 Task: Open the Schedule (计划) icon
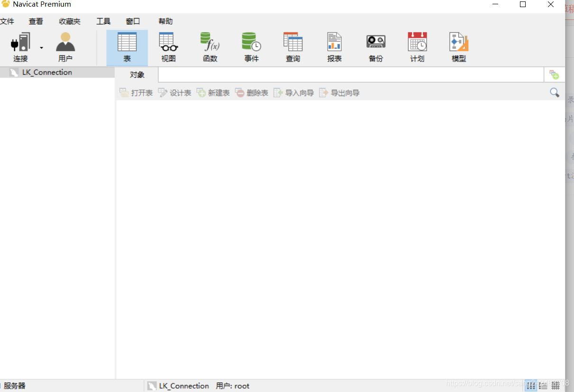417,48
